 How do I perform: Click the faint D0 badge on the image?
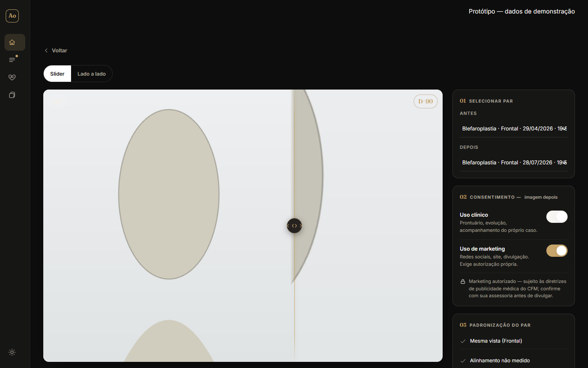click(57, 101)
